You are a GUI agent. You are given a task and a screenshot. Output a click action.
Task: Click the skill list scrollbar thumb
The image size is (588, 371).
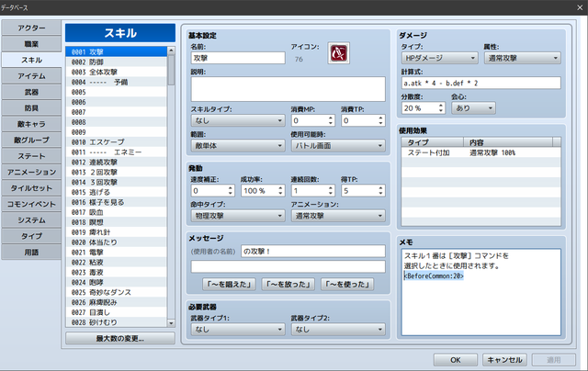tap(171, 70)
